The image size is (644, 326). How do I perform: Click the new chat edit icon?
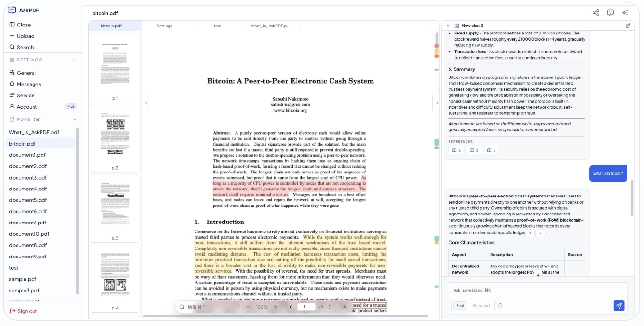[x=627, y=26]
